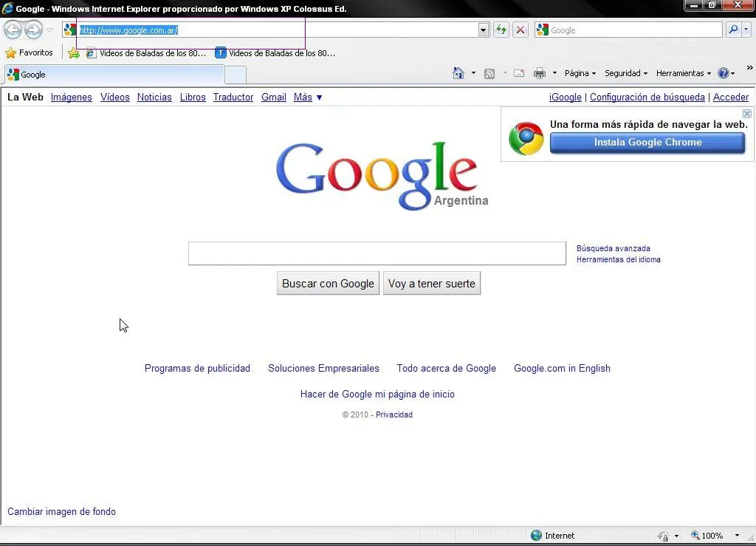Viewport: 756px width, 546px height.
Task: Click the protected mode security icon in status bar
Action: click(664, 536)
